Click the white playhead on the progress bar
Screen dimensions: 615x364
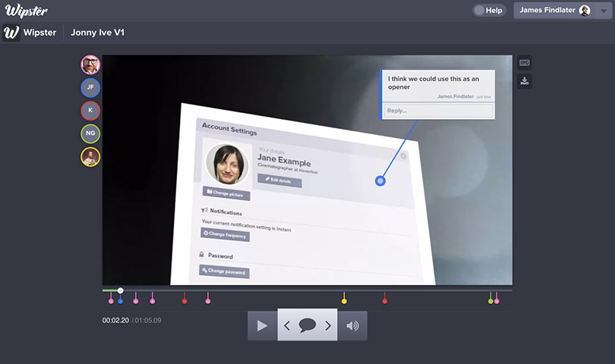(x=121, y=290)
